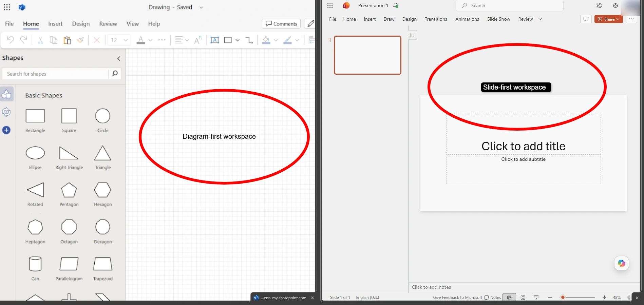Open the Insert tab in Visio
The width and height of the screenshot is (644, 305).
click(x=55, y=24)
